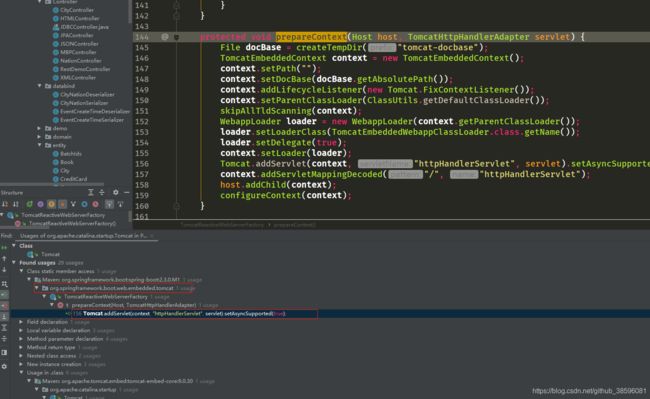Toggle the blue circle filter in Structure toolbar
Image resolution: width=650 pixels, height=399 pixels.
(x=84, y=204)
